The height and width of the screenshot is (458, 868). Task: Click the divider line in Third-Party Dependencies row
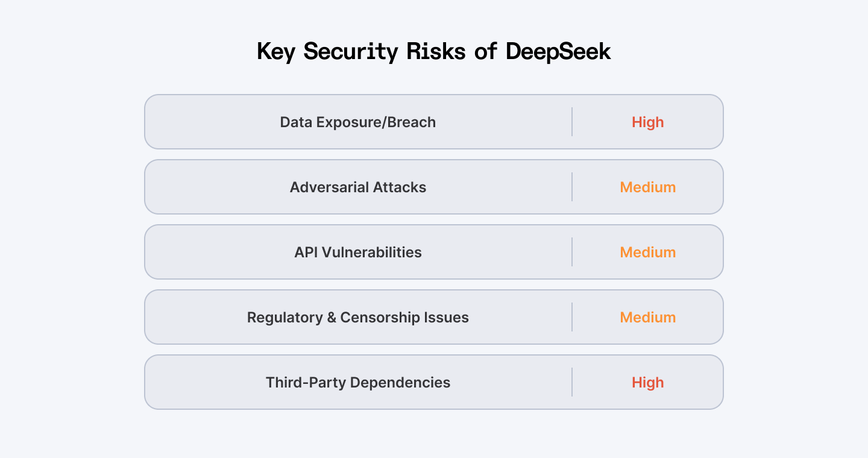click(572, 382)
